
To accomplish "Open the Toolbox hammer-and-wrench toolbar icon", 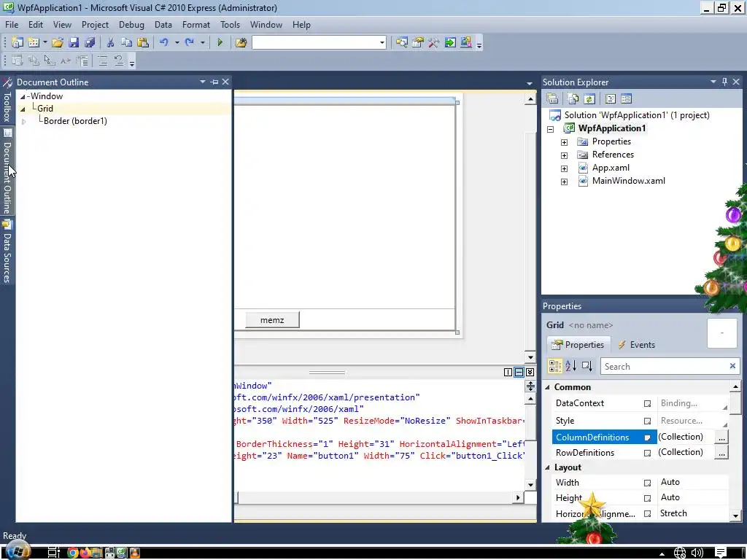I will [x=433, y=43].
